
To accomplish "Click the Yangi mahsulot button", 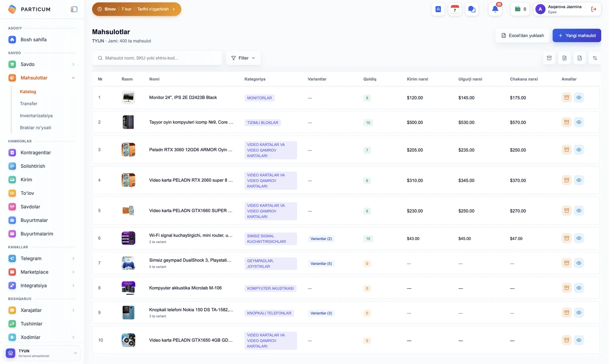I will point(577,35).
